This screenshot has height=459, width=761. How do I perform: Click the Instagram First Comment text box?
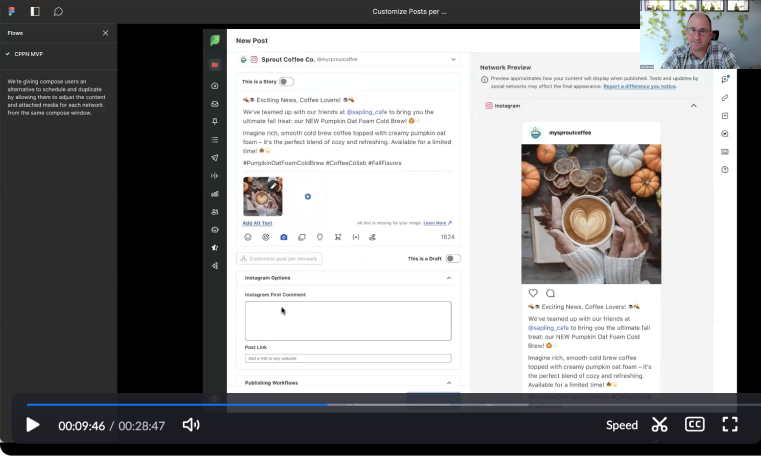pos(347,321)
